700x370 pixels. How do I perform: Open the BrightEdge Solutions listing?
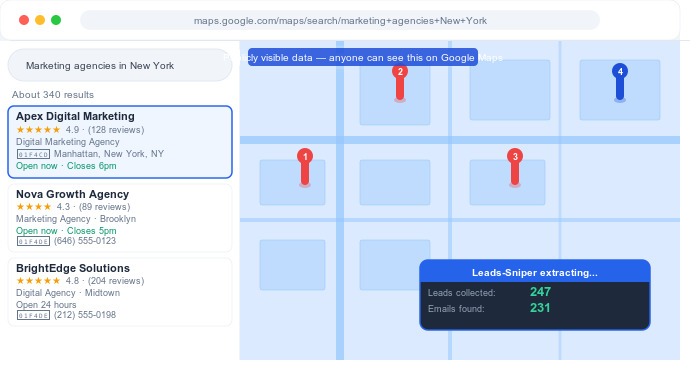[120, 292]
